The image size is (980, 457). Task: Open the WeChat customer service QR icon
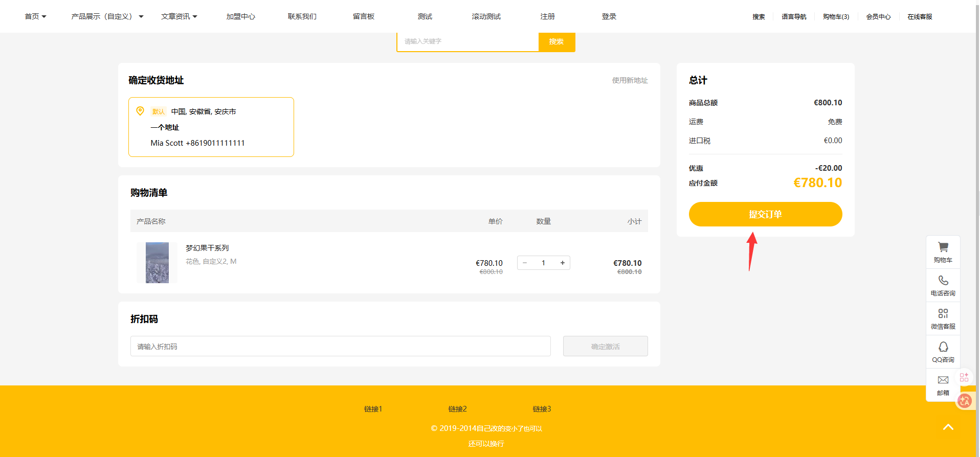(x=943, y=314)
